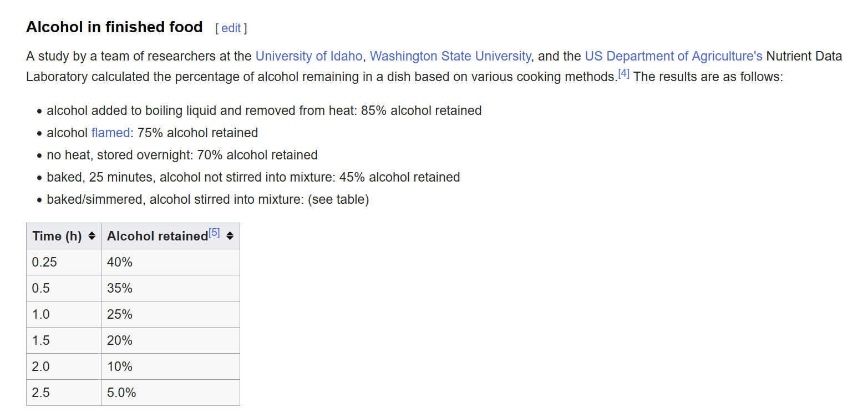This screenshot has height=417, width=868.
Task: Jump to citation footnote [4]
Action: click(x=623, y=74)
